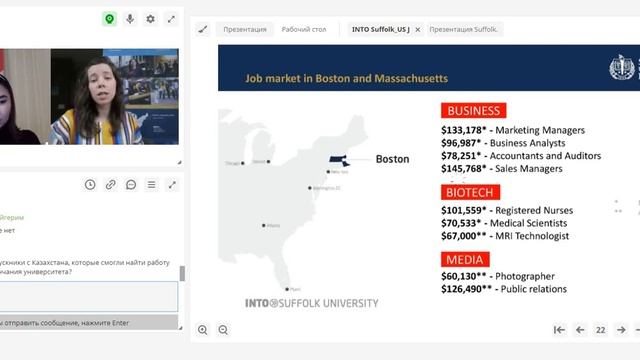Viewport: 640px width, 360px height.
Task: Click the Suffolk crest logo in header
Action: point(621,67)
